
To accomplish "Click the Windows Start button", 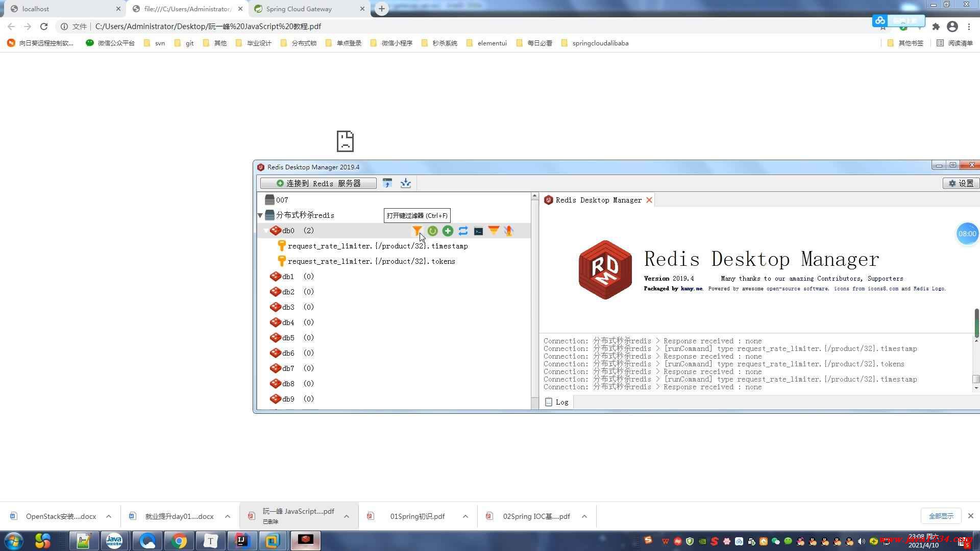I will [14, 541].
